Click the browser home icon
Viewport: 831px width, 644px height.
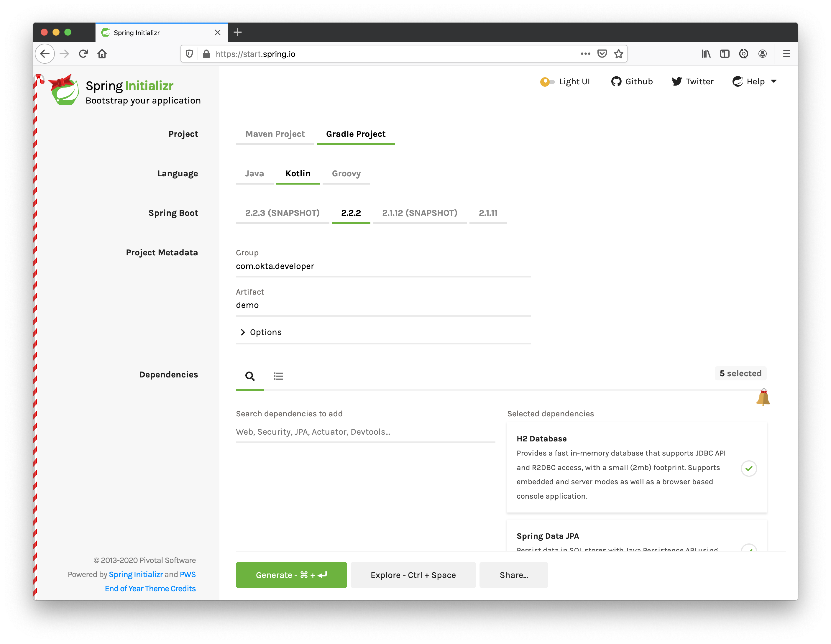102,54
